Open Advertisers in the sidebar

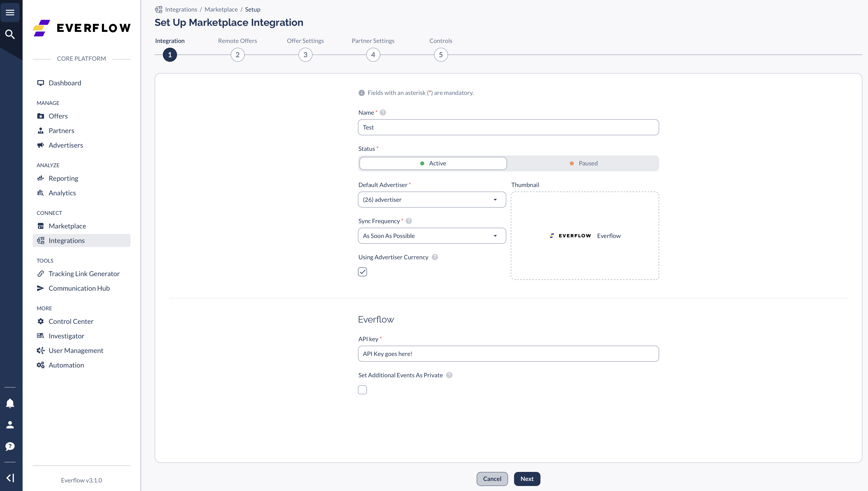82,145
